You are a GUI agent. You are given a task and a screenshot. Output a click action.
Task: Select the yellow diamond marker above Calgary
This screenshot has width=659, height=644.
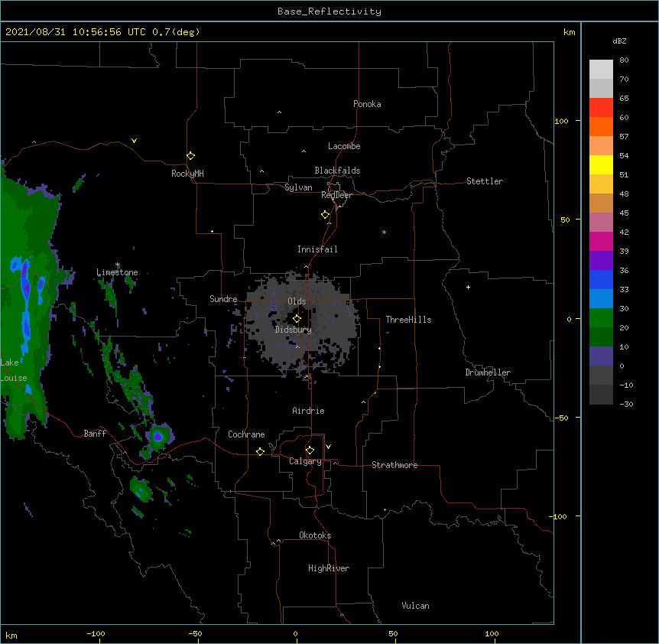pyautogui.click(x=310, y=450)
